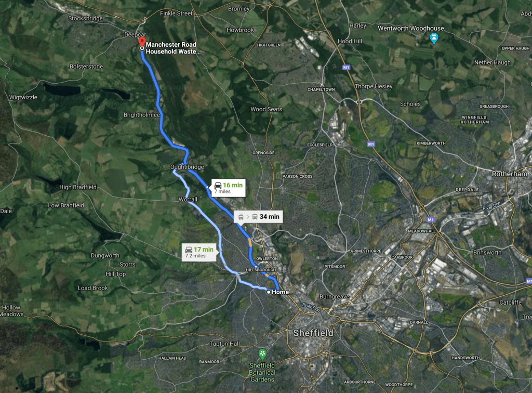Image resolution: width=532 pixels, height=393 pixels.
Task: Click the orange traffic segment near Owlerton
Action: click(250, 242)
